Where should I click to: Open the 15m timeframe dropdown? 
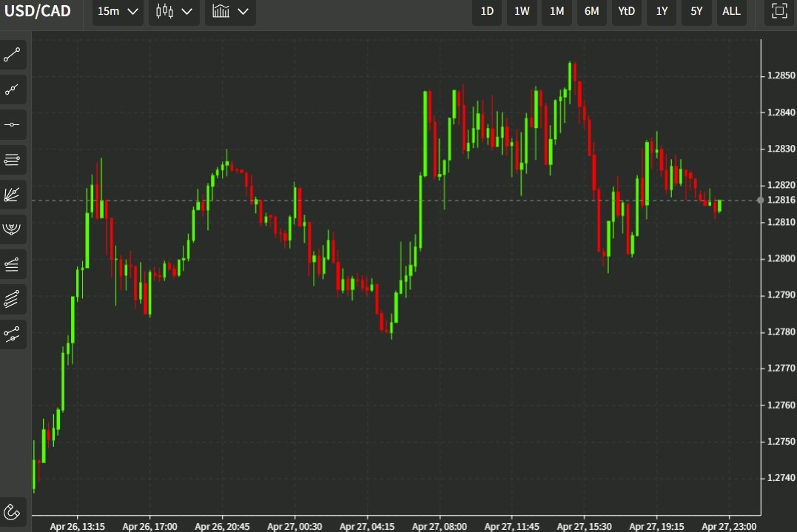click(117, 12)
